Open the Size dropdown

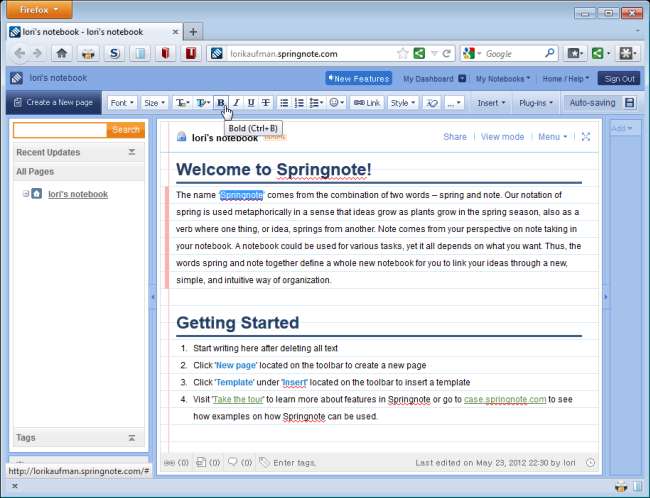(153, 102)
